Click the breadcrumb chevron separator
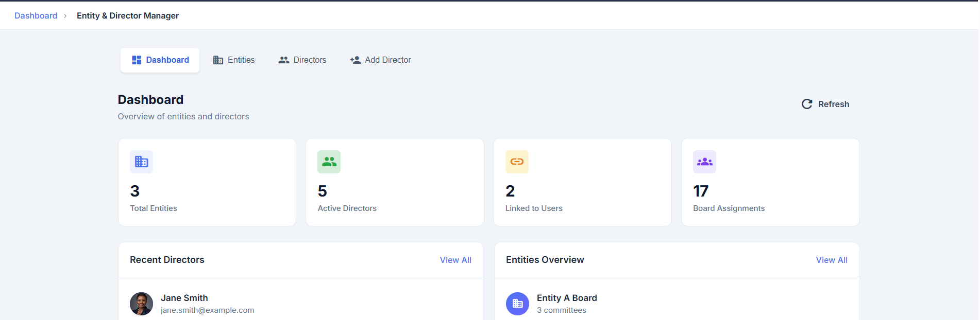The image size is (980, 320). click(x=65, y=16)
